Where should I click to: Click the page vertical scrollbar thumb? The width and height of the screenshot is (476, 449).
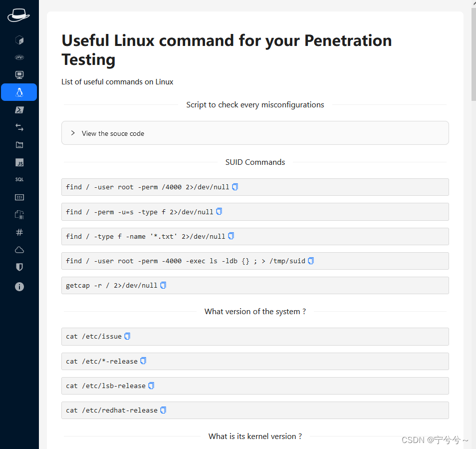pos(474,54)
